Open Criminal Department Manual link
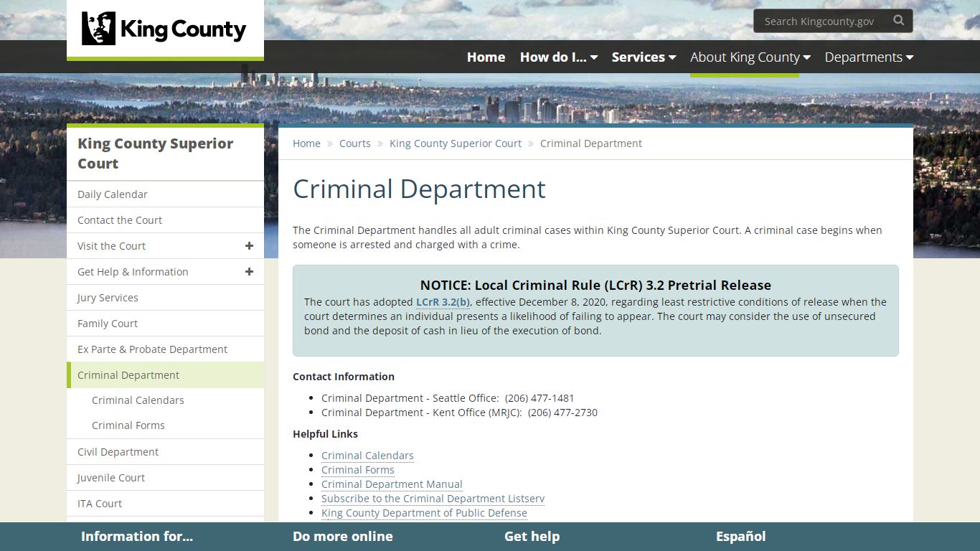 392,484
